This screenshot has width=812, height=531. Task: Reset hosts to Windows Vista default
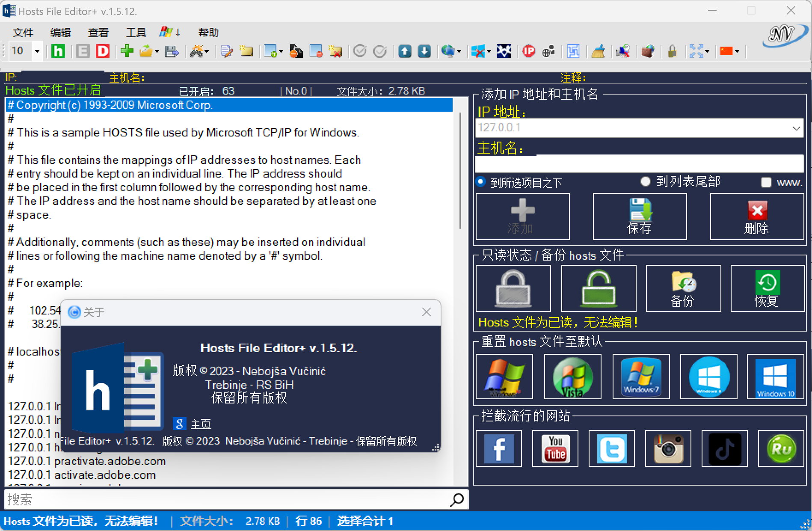pos(572,377)
